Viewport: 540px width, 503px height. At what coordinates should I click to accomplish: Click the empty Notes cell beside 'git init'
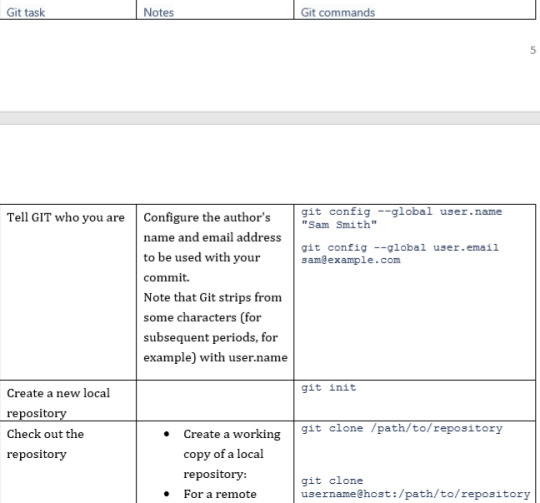(x=215, y=400)
